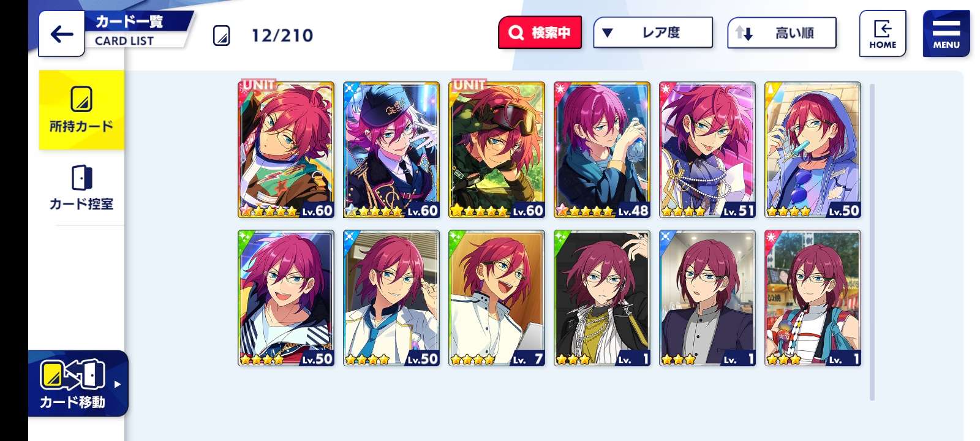Open the カード控室 door icon
Viewport: 980px width, 441px height.
[81, 178]
